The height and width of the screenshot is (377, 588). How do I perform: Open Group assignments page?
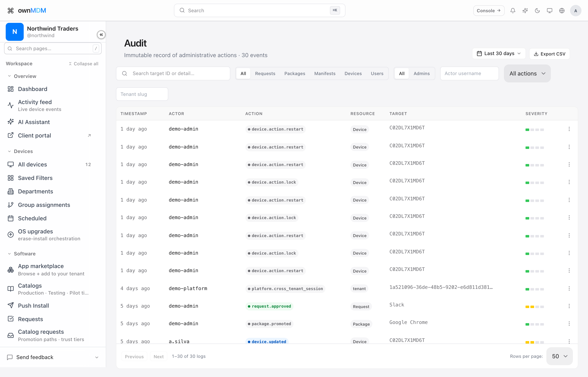(x=49, y=205)
